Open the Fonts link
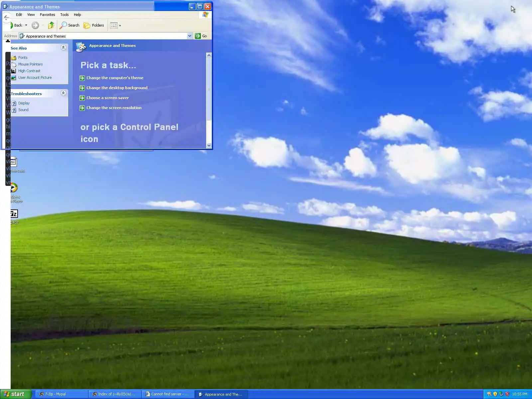Viewport: 532px width, 399px height. 23,58
